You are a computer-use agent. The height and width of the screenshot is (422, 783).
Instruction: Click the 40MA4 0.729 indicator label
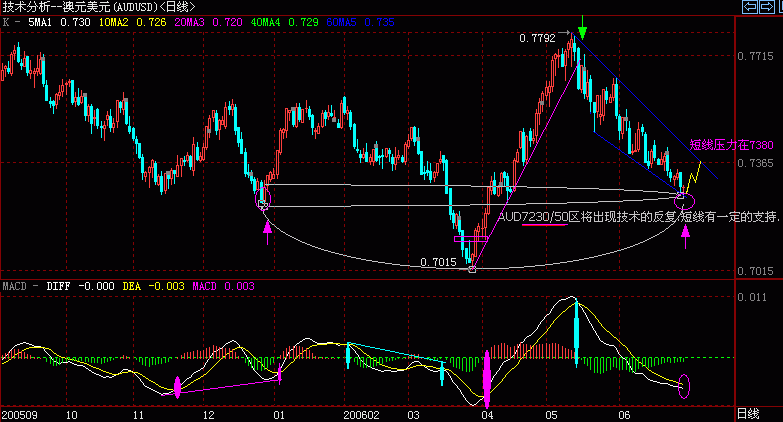pos(284,22)
